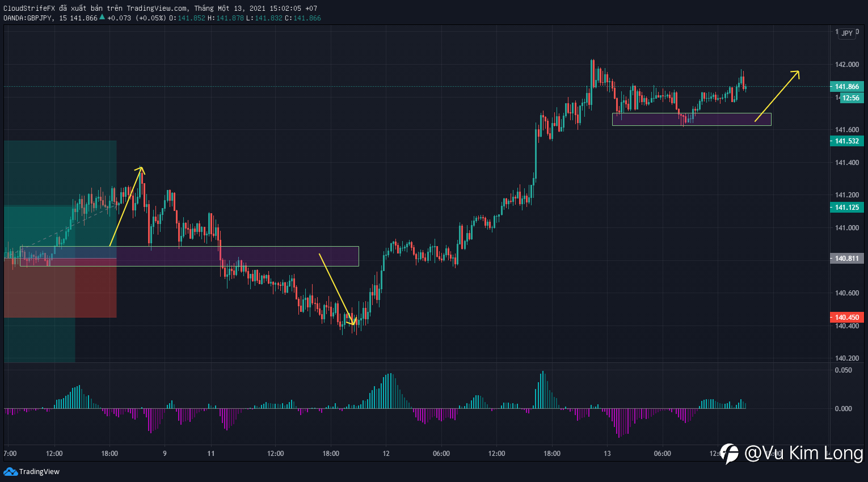Click the 06:00 label following day 12
868x482 pixels.
[441, 454]
